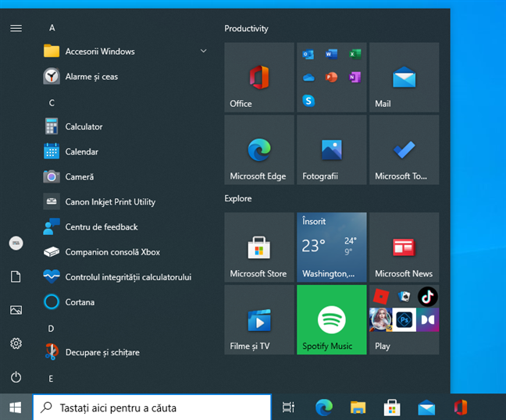Open the Fotografii tile

click(331, 150)
